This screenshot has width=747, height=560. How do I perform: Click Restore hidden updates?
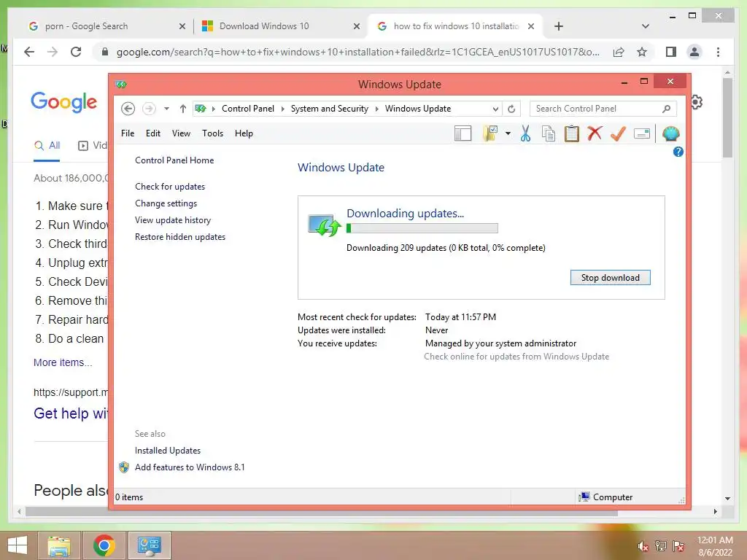pos(180,237)
